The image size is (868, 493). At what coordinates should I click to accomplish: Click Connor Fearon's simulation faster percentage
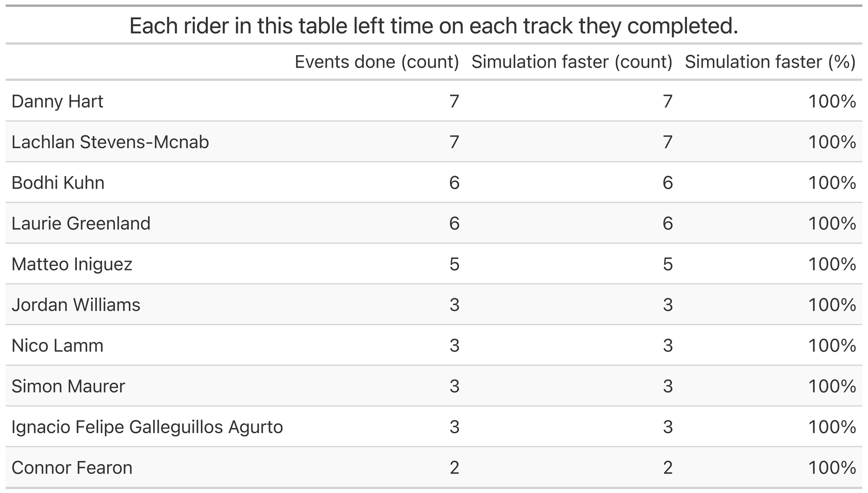pos(832,468)
